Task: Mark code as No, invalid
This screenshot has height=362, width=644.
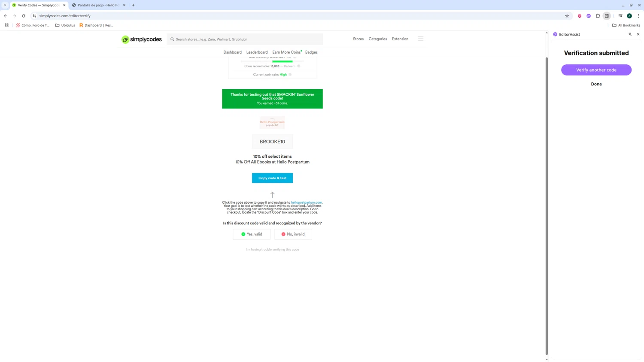Action: click(x=293, y=234)
